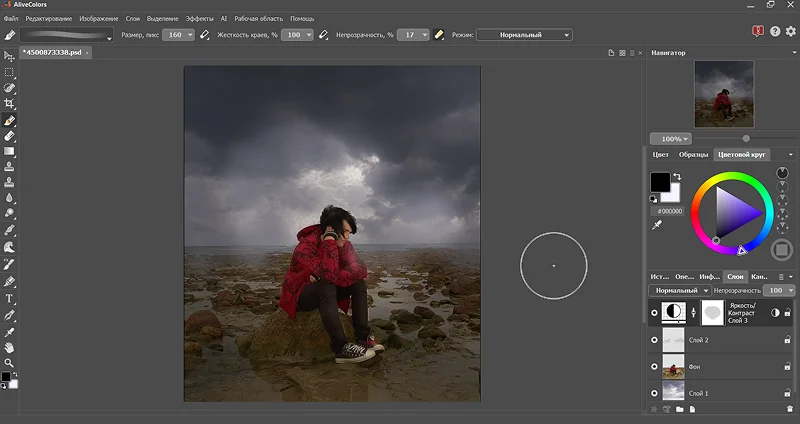
Task: Select the rectangular selection tool
Action: tap(9, 72)
